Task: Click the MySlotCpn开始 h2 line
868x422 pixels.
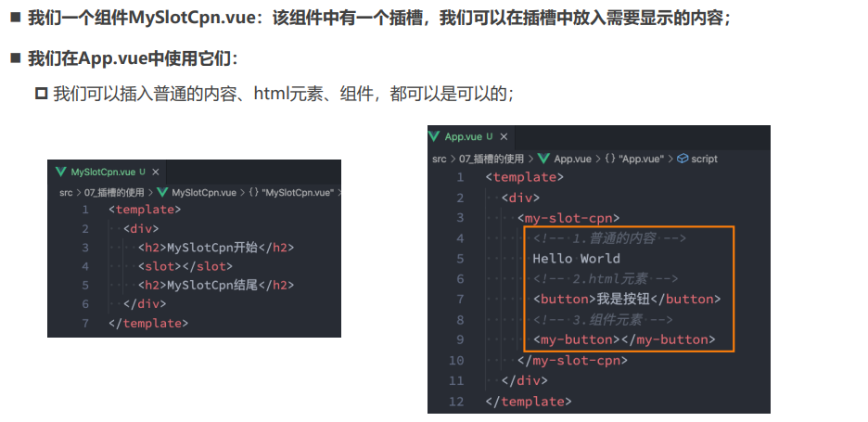Action: pyautogui.click(x=216, y=248)
